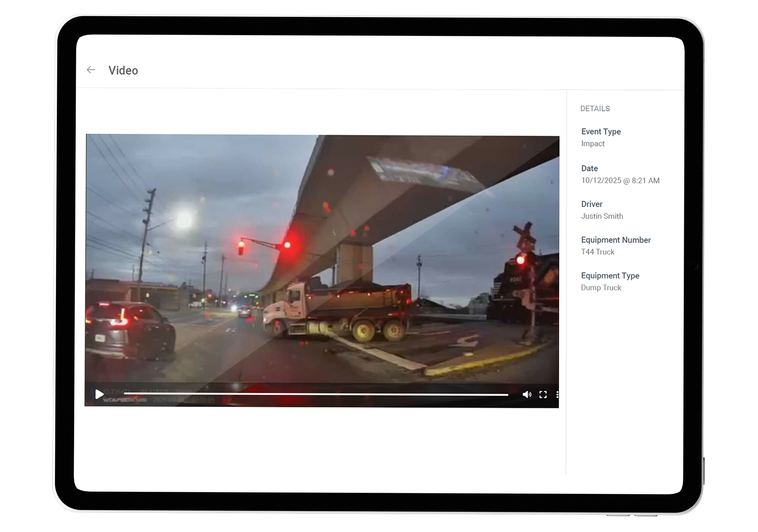Select the DETAILS panel header
The width and height of the screenshot is (758, 532).
coord(595,108)
